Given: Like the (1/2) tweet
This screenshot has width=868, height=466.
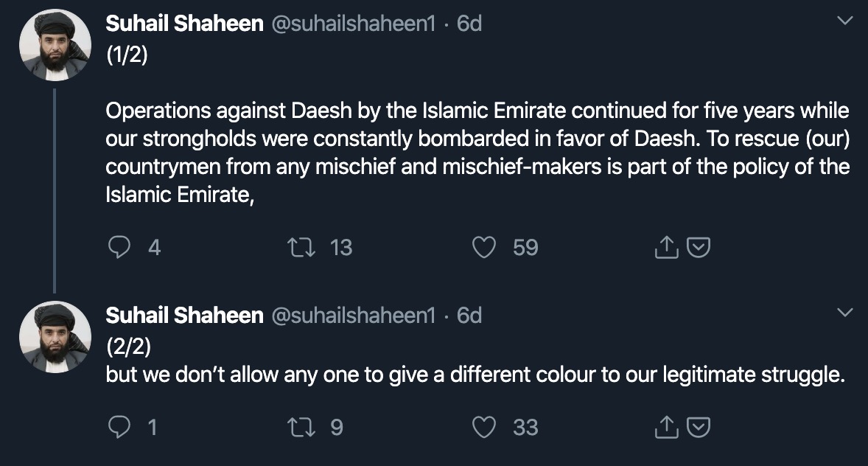Looking at the screenshot, I should (x=483, y=248).
